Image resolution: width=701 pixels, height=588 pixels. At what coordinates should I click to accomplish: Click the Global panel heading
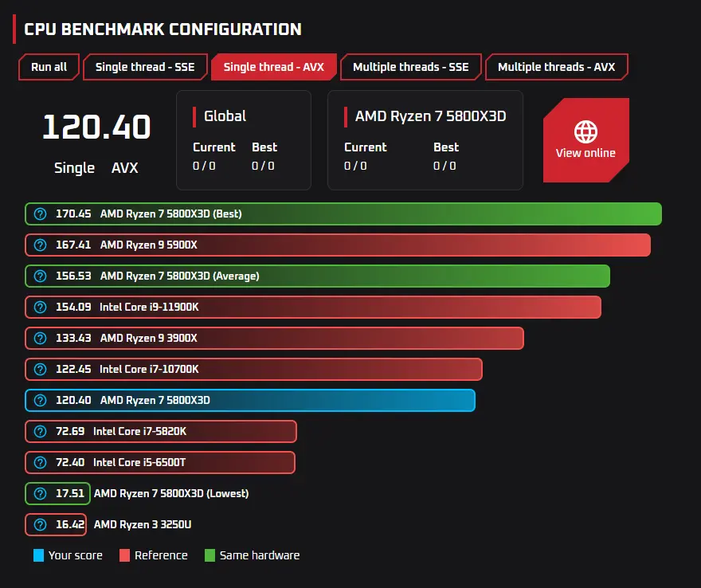click(x=225, y=116)
